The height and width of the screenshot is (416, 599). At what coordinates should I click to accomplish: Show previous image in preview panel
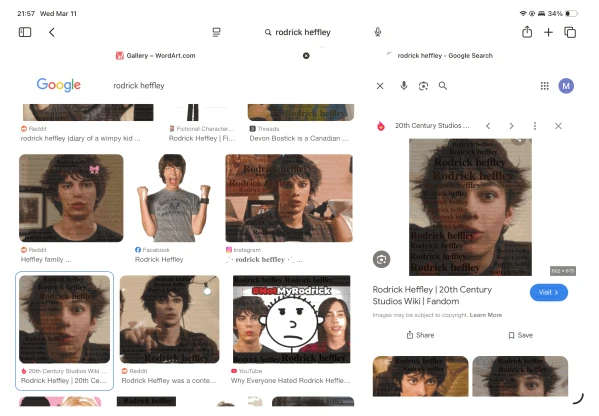coord(488,126)
